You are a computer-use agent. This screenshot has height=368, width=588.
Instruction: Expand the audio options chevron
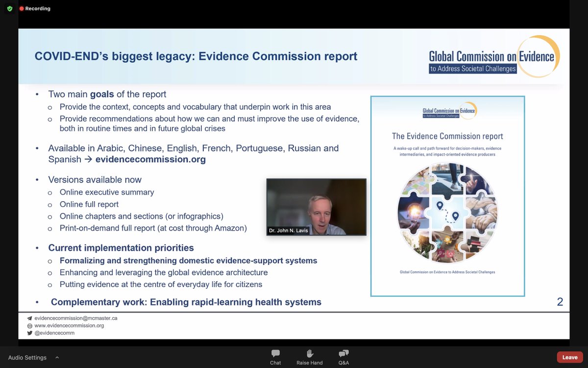pyautogui.click(x=57, y=357)
